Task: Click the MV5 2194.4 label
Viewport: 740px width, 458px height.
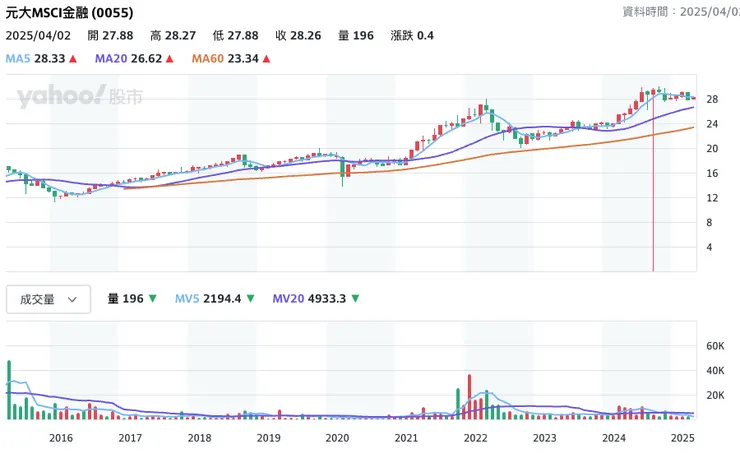Action: pyautogui.click(x=208, y=298)
